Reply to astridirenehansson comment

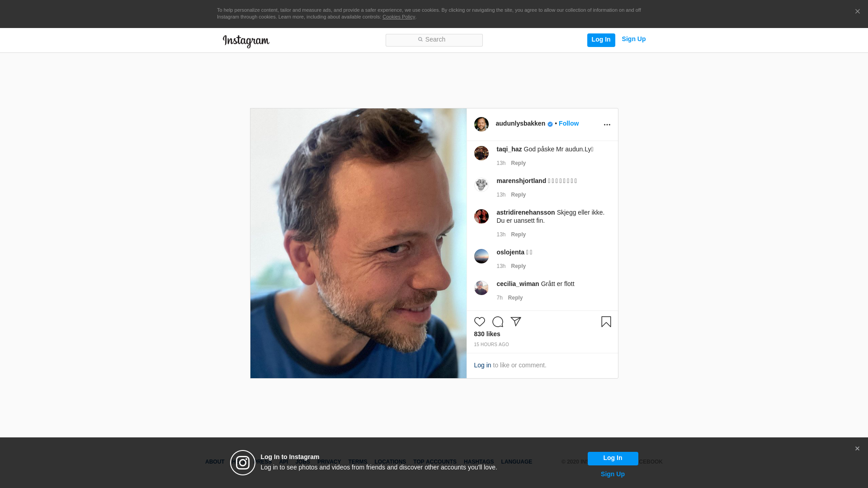tap(518, 235)
